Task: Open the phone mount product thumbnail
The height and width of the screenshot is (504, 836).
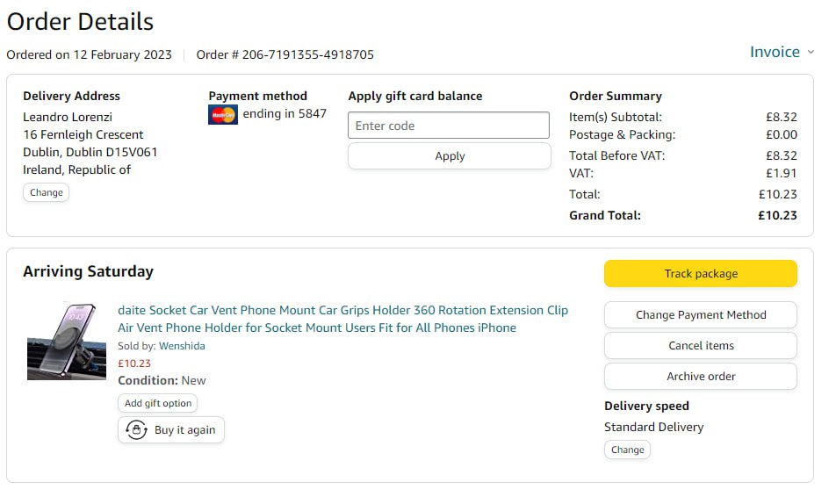Action: point(67,342)
